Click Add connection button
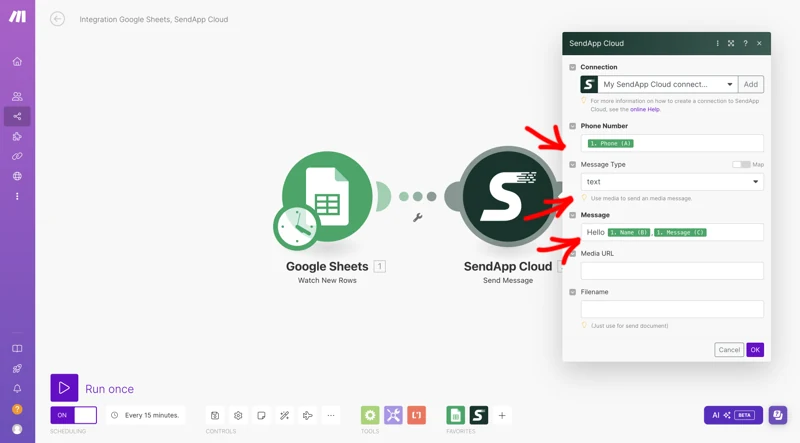Screen dimensions: 800x443 pyautogui.click(x=751, y=84)
